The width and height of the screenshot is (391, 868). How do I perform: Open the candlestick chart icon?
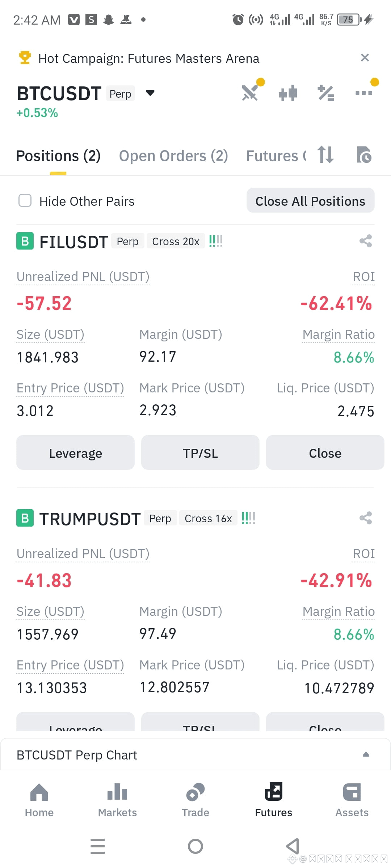[x=288, y=93]
